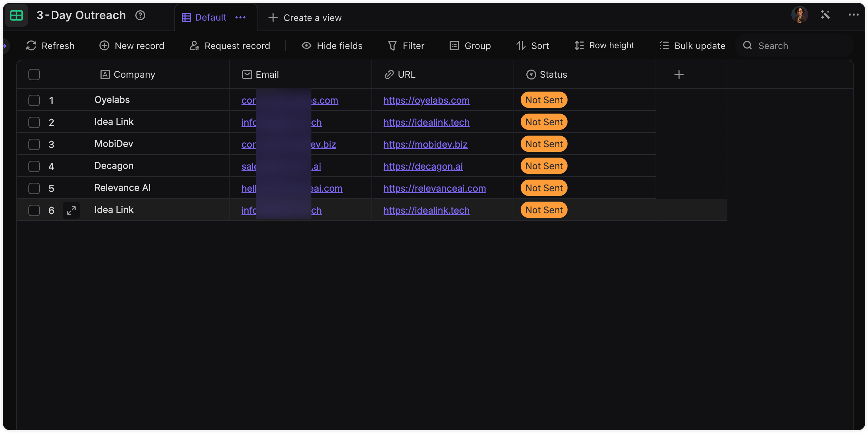
Task: Click Oyelabs Not Sent status badge
Action: tap(544, 100)
